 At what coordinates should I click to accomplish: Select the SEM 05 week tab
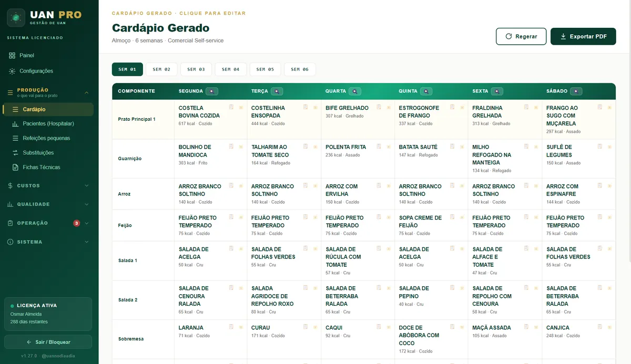pos(265,69)
